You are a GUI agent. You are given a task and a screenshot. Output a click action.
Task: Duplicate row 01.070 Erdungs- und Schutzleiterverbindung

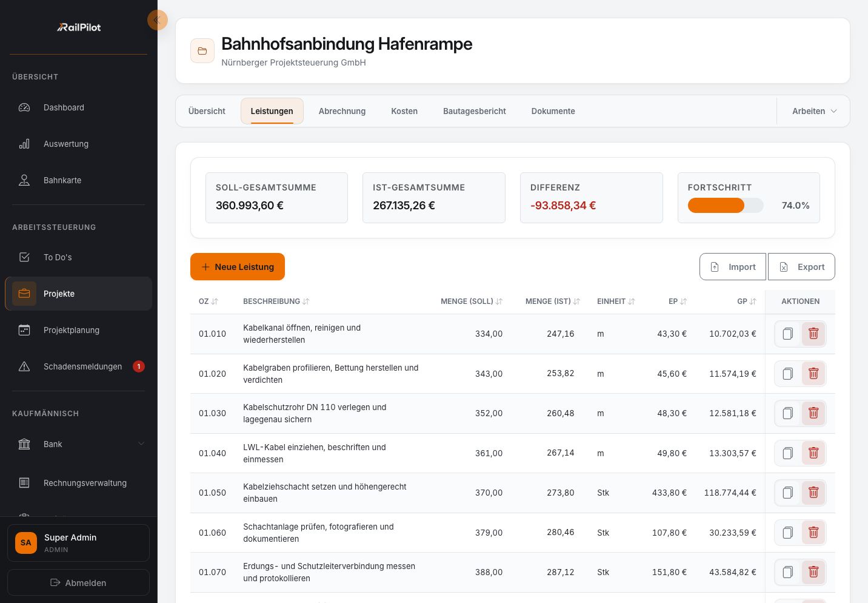pos(787,572)
